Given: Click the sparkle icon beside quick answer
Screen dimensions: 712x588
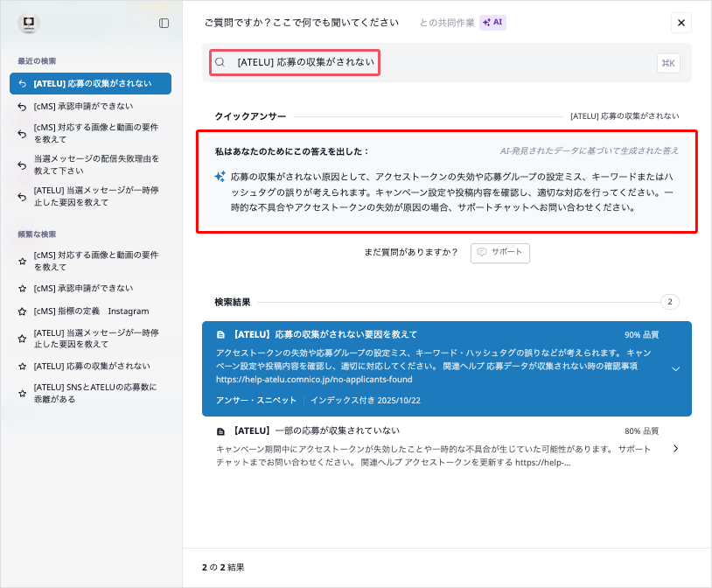Looking at the screenshot, I should coord(220,177).
